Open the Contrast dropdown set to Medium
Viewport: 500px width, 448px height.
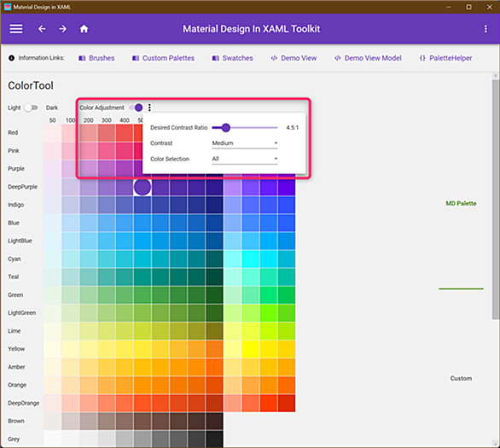coord(245,143)
